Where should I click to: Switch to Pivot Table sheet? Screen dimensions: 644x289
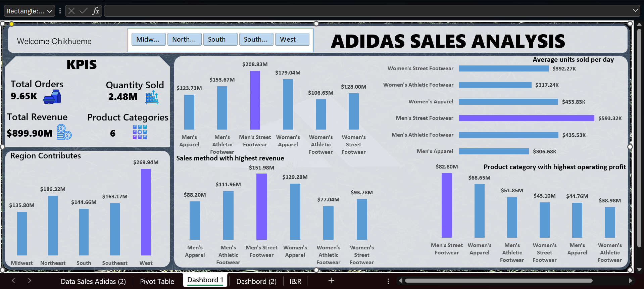157,281
